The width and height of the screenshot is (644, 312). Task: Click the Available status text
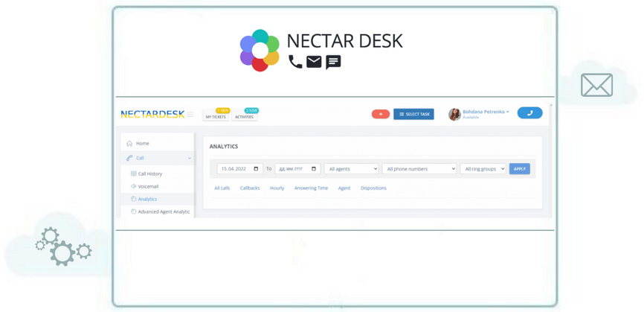[x=471, y=117]
